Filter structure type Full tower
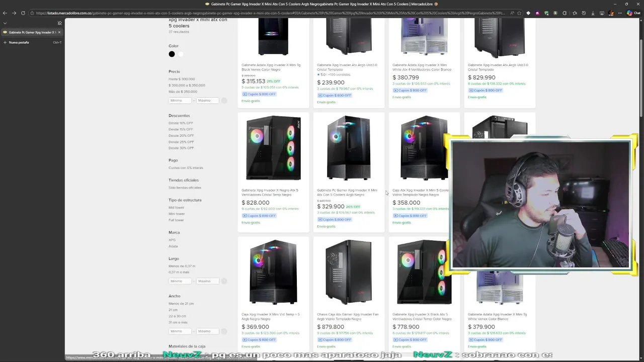 pos(176,220)
